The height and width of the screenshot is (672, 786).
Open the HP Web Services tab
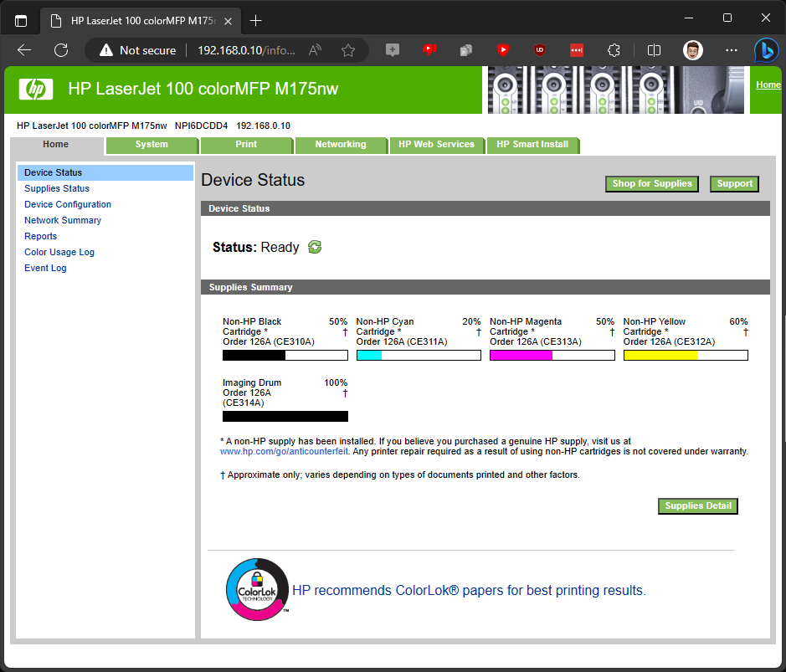(x=436, y=144)
